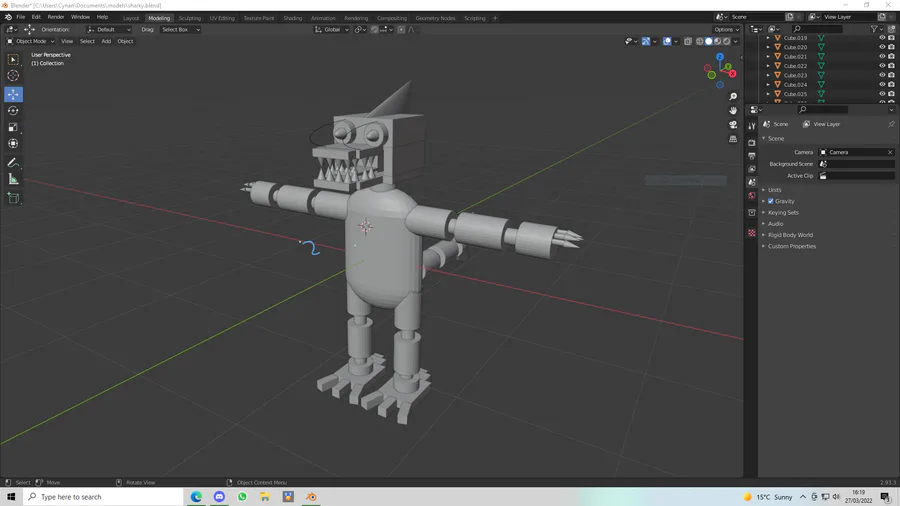Open the World properties tab

click(752, 196)
